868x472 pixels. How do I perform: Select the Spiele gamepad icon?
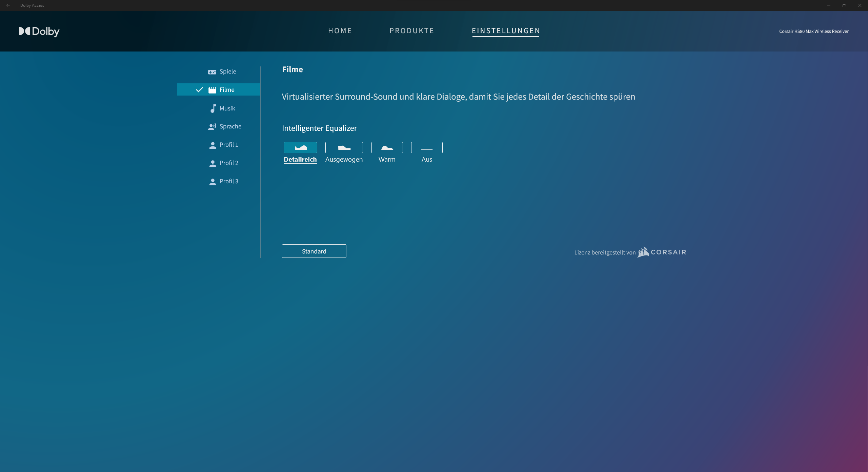(212, 72)
